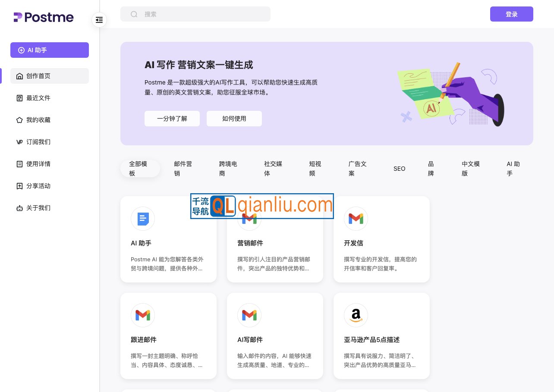Click the 登录 login button
Screen dimensions: 554x392
tap(512, 14)
